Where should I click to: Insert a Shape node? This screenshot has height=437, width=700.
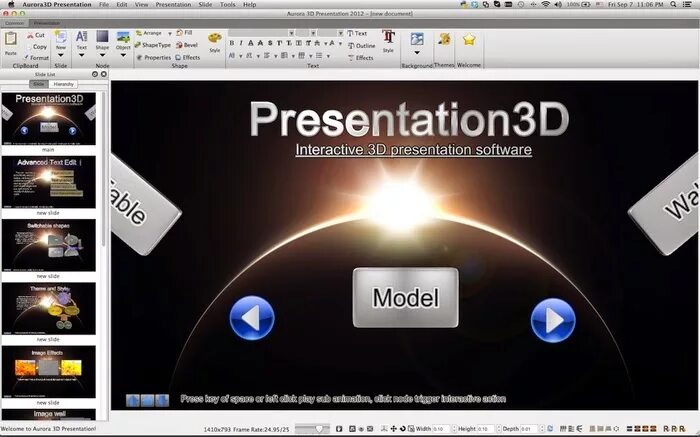pos(102,40)
